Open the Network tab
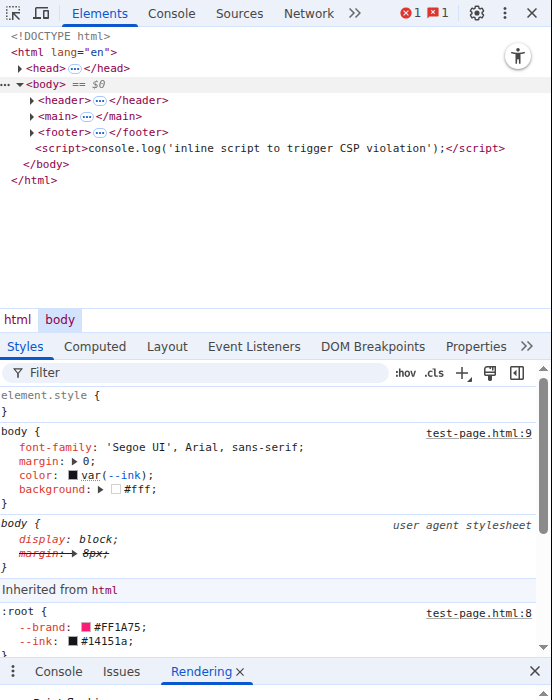552x700 pixels. (309, 13)
